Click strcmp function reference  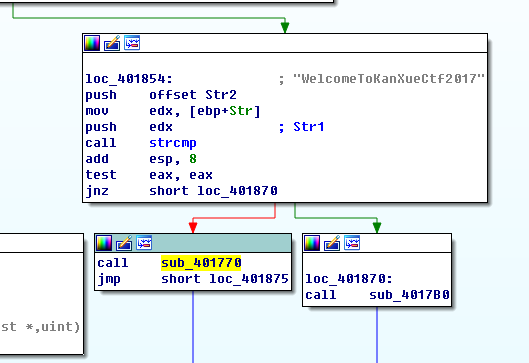click(x=173, y=143)
